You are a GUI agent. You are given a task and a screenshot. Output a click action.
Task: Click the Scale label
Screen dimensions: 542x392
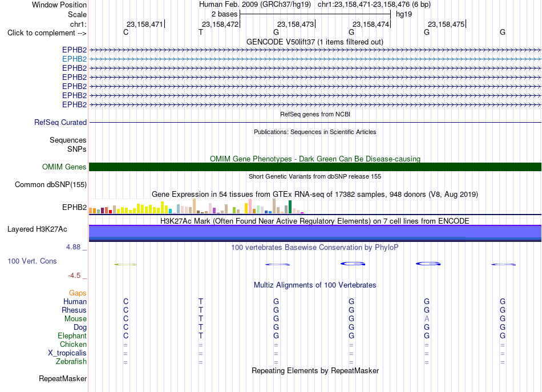click(x=77, y=14)
